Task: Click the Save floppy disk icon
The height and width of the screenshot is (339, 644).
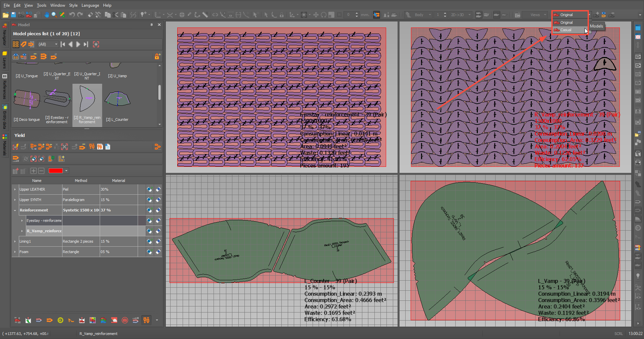Action: [13, 15]
